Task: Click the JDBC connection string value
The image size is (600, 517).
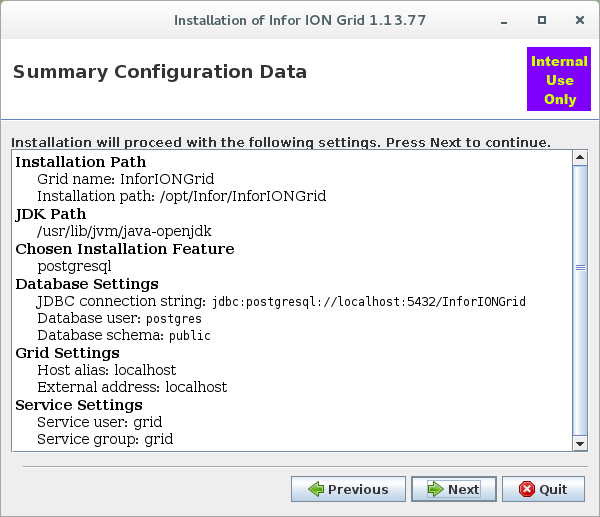Action: click(368, 301)
